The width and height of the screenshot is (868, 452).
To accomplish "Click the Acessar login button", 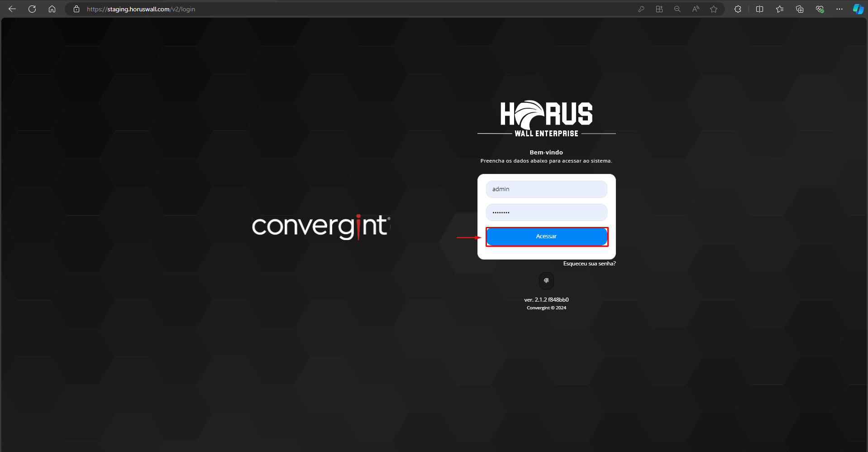I will pos(546,236).
